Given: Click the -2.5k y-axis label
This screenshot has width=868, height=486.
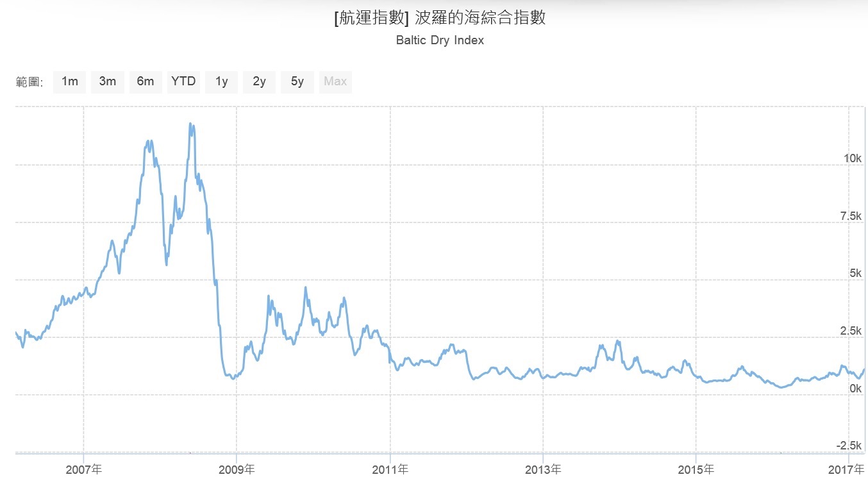Looking at the screenshot, I should click(849, 446).
